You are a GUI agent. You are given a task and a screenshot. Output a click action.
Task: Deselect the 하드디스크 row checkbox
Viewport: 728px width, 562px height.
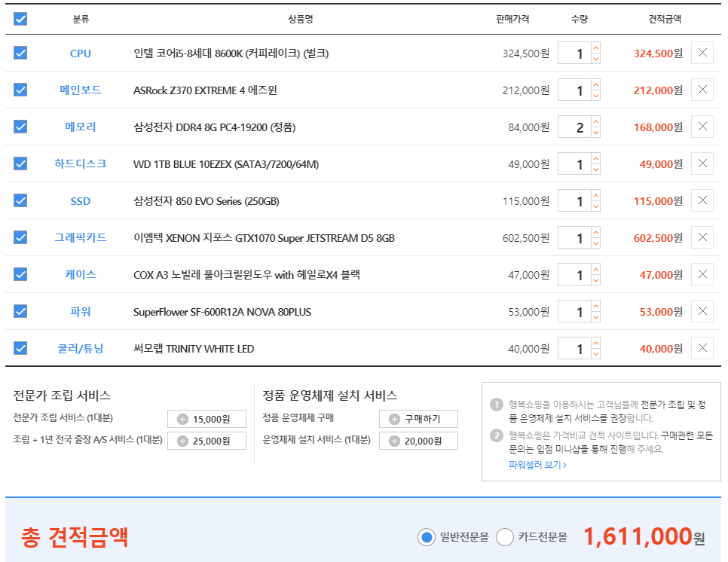coord(20,163)
